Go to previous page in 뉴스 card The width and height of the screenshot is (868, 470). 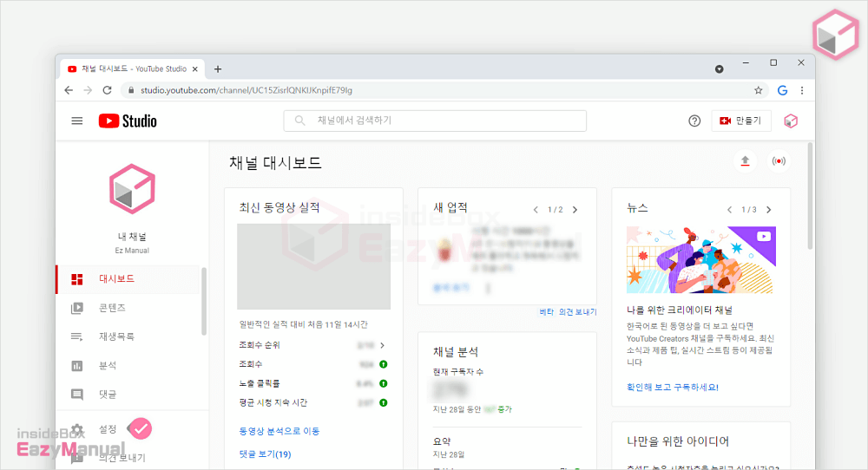[x=730, y=210]
